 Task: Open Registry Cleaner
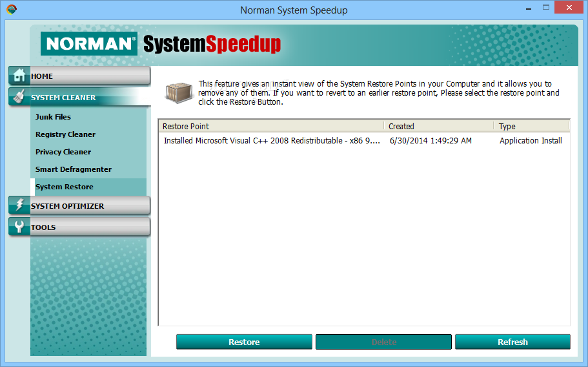point(65,134)
